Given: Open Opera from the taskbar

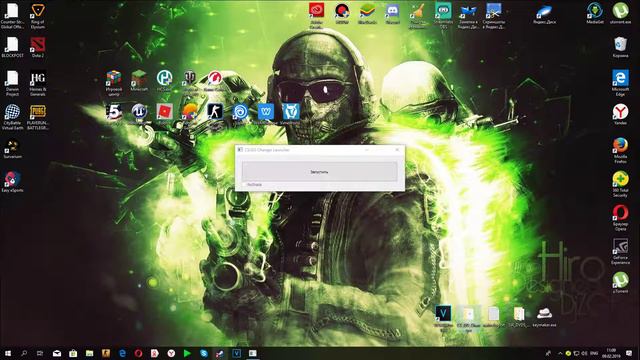Looking at the screenshot, I should (138, 353).
